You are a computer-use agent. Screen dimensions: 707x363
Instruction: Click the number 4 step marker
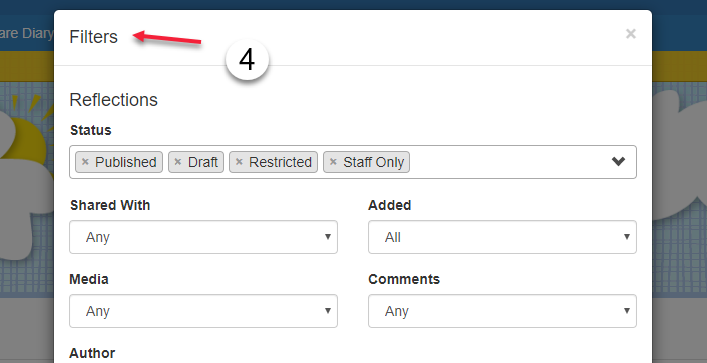(247, 60)
